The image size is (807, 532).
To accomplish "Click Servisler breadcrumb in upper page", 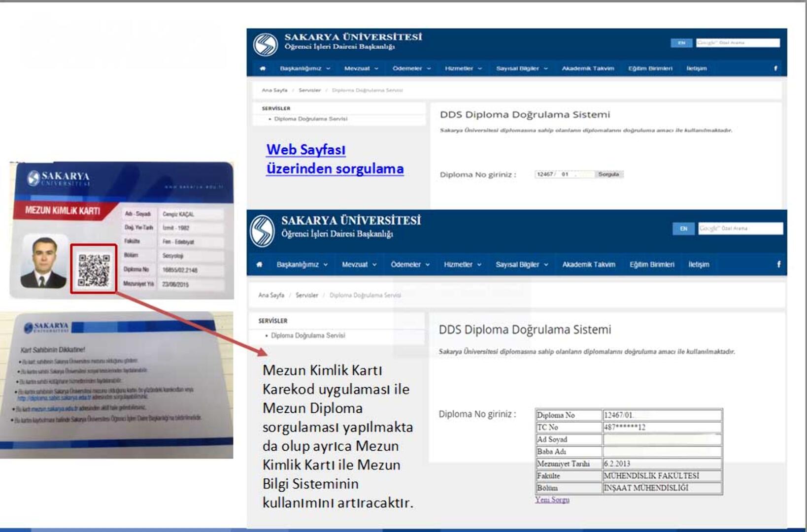I will click(309, 90).
